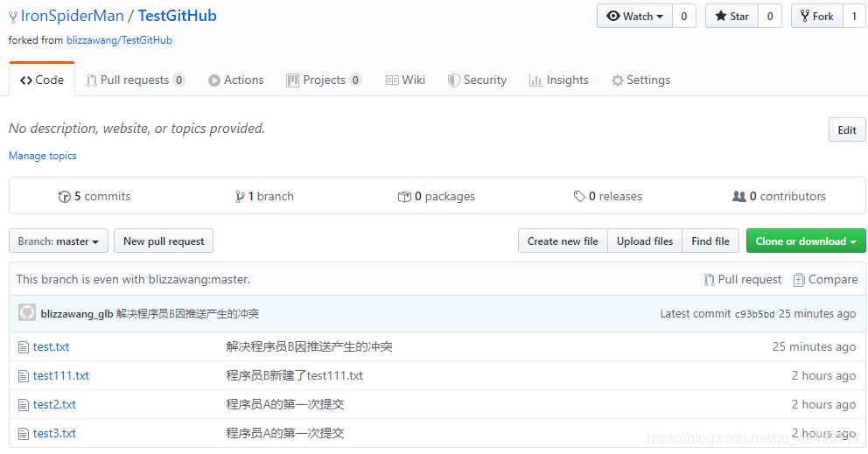Fork the repository

(x=817, y=16)
